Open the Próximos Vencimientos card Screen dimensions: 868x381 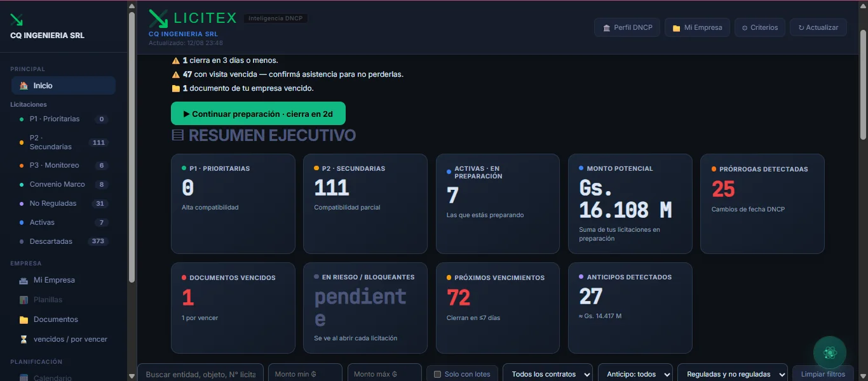pyautogui.click(x=498, y=308)
